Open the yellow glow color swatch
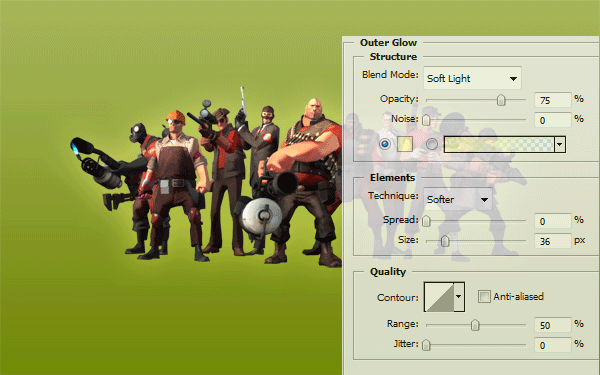Image resolution: width=600 pixels, height=375 pixels. 405,144
